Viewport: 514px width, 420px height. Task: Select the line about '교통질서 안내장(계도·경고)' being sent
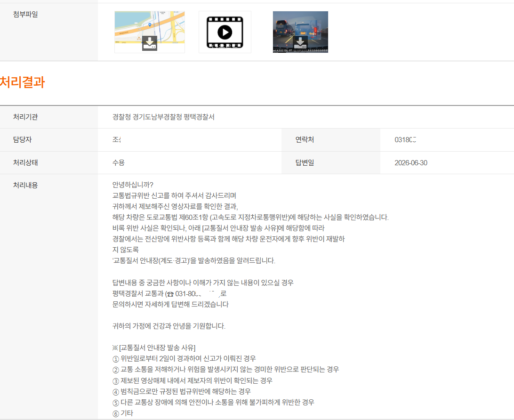click(x=194, y=261)
